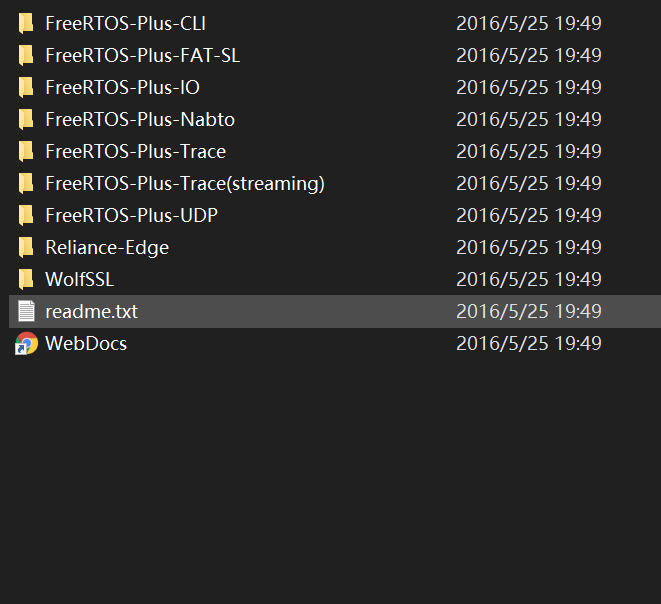Select the readme.txt file name
The width and height of the screenshot is (661, 604).
click(x=91, y=312)
